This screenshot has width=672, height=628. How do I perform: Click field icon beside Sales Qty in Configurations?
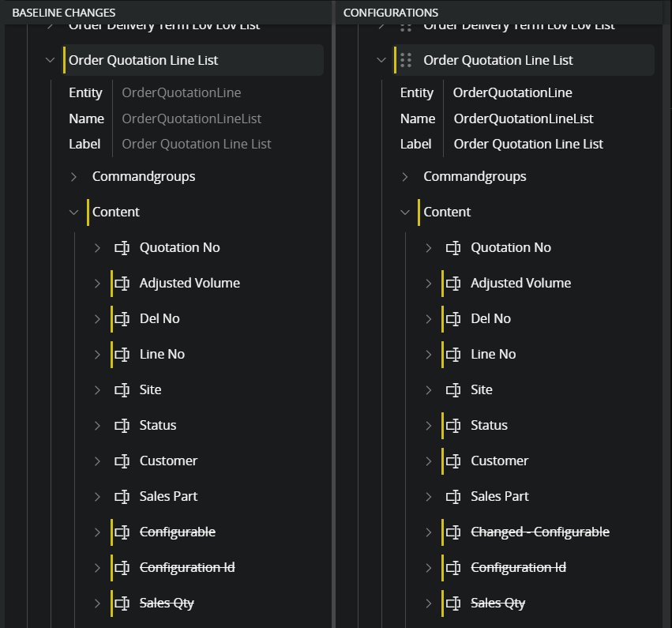[453, 604]
